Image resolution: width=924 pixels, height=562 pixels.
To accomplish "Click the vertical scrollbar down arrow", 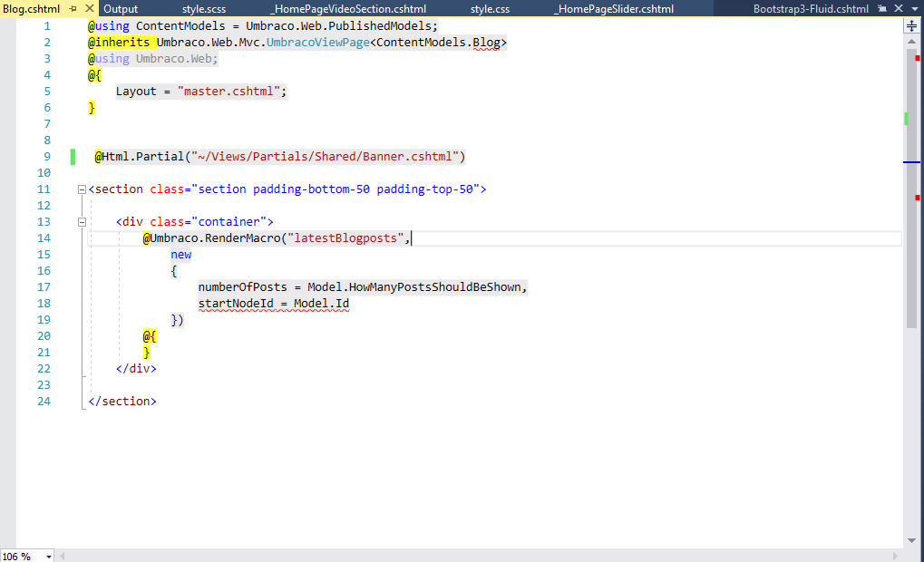I will pyautogui.click(x=911, y=540).
